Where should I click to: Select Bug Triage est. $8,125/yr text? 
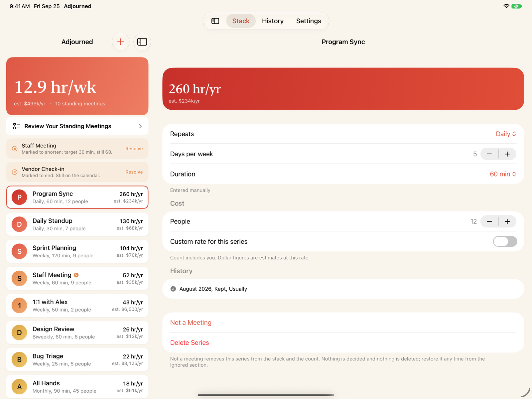[127, 363]
